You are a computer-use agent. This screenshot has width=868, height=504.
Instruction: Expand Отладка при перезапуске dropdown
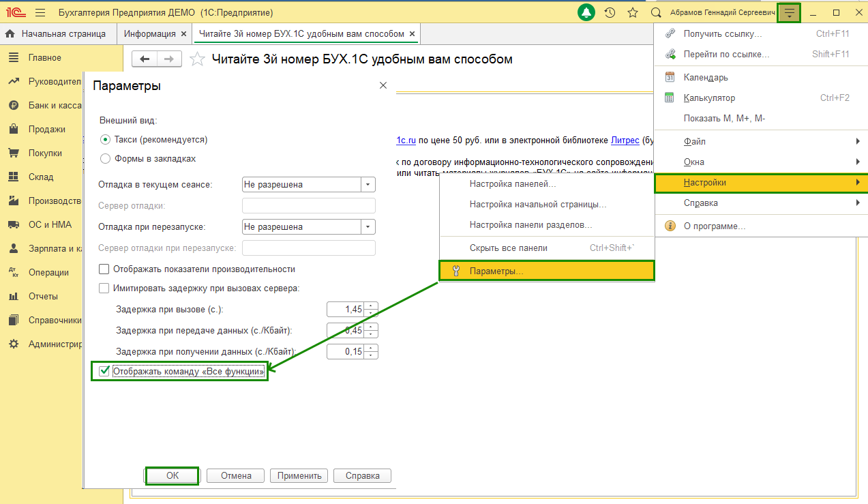click(x=369, y=226)
